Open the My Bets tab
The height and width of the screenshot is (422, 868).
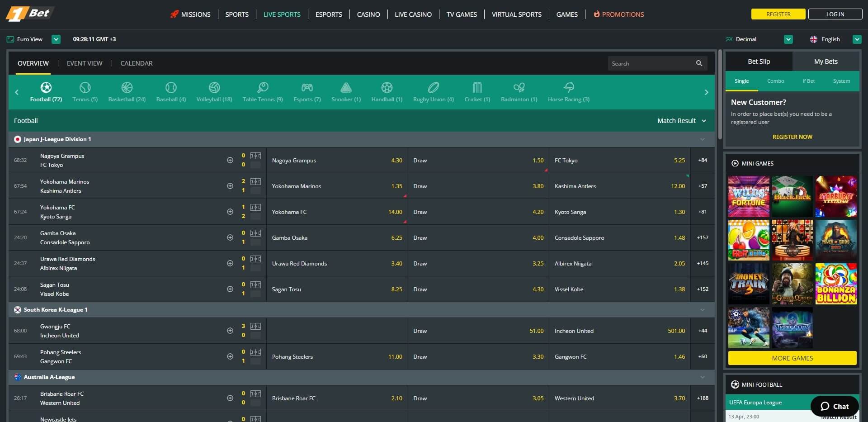(x=826, y=62)
